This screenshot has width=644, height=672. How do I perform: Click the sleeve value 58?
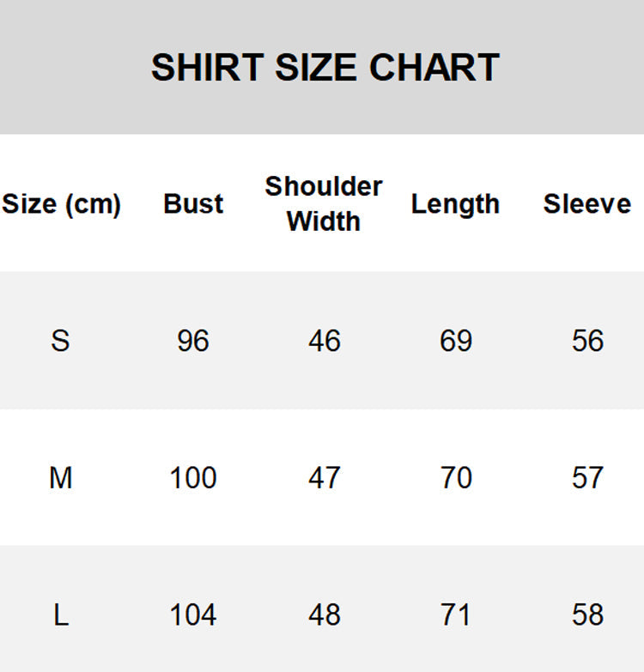(587, 614)
